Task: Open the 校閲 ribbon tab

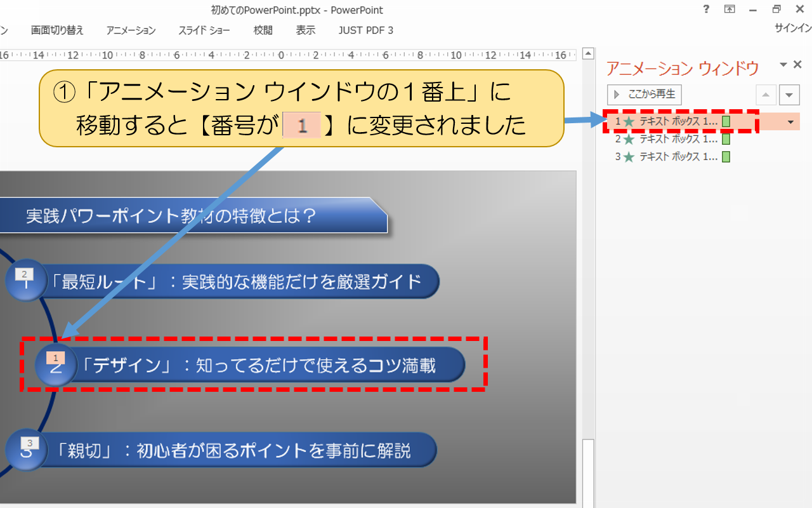Action: tap(263, 30)
